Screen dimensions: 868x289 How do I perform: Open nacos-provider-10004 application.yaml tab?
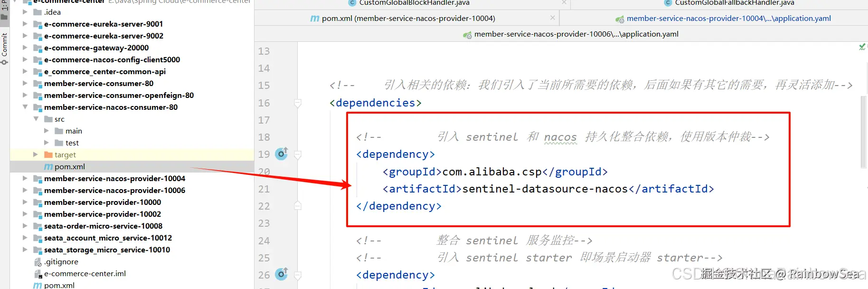[x=728, y=18]
